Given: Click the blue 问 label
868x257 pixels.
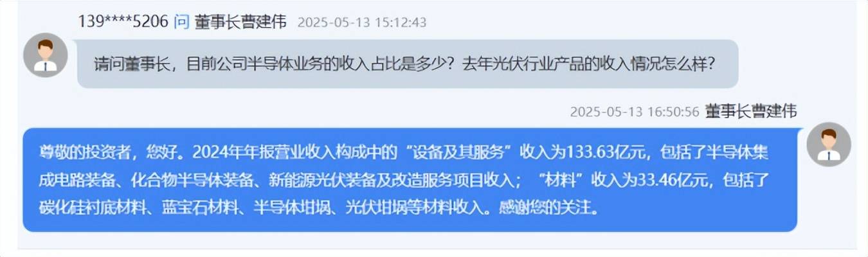Looking at the screenshot, I should tap(182, 21).
